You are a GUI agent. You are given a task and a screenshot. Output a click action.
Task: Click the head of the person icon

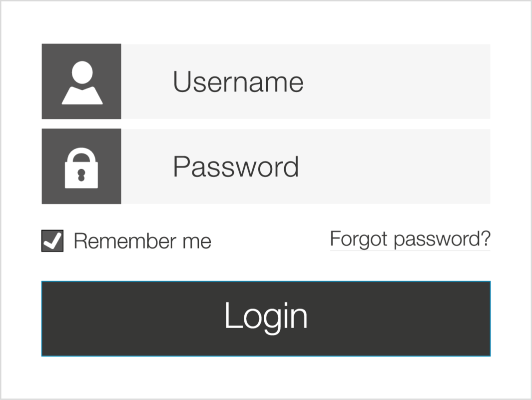(x=82, y=72)
